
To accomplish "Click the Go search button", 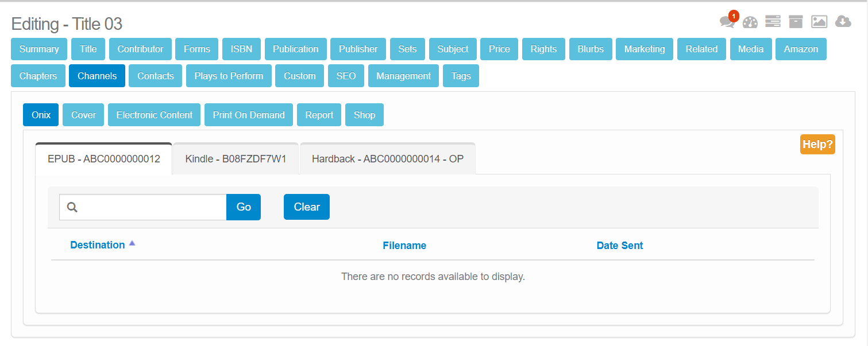I will (x=244, y=207).
